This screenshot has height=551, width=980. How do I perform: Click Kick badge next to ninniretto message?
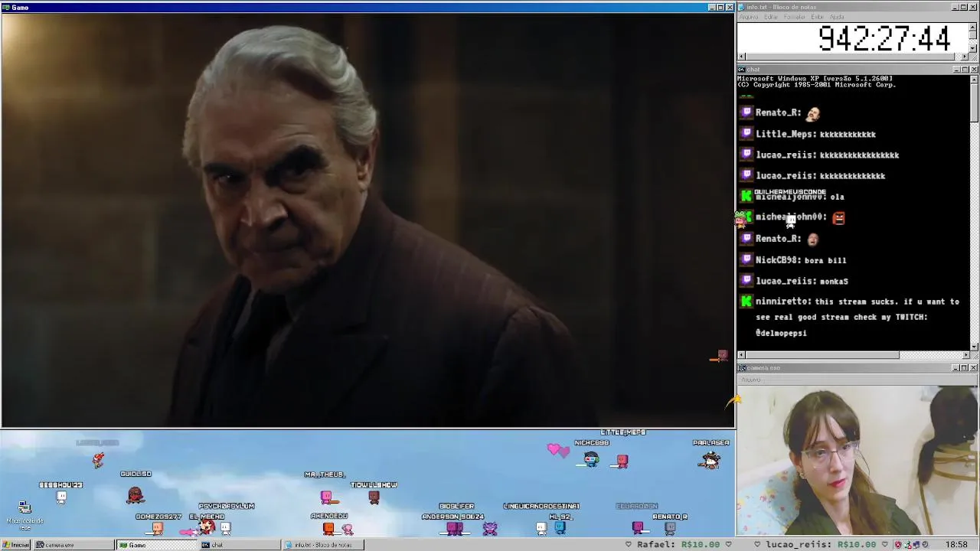746,302
